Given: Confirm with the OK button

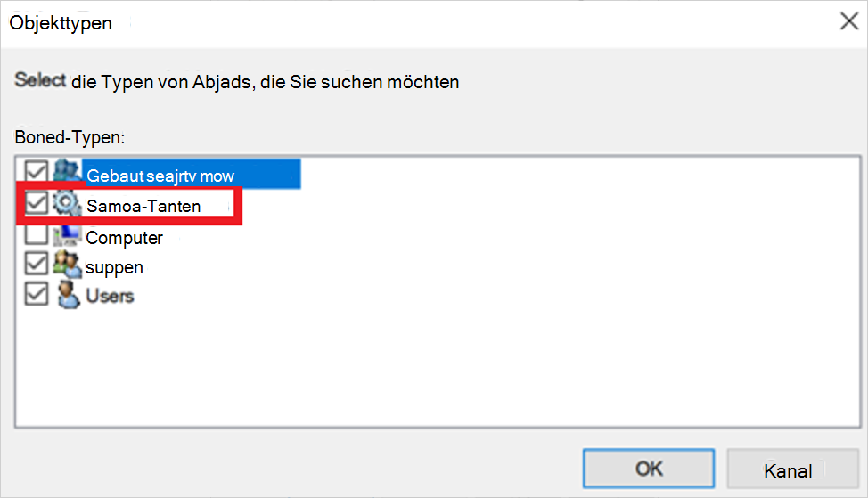Looking at the screenshot, I should pyautogui.click(x=648, y=469).
